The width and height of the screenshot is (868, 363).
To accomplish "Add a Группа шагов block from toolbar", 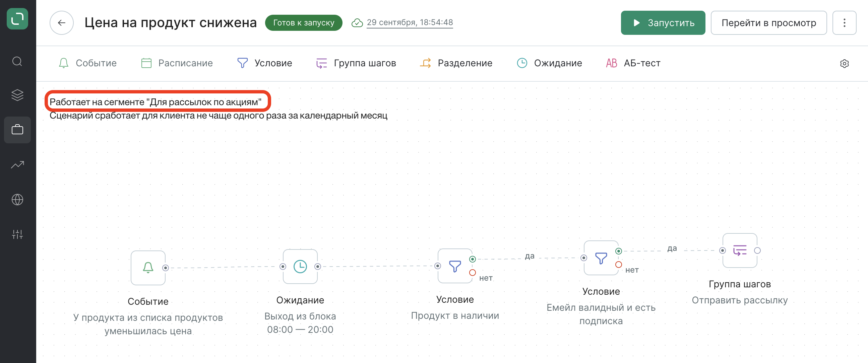I will point(356,63).
